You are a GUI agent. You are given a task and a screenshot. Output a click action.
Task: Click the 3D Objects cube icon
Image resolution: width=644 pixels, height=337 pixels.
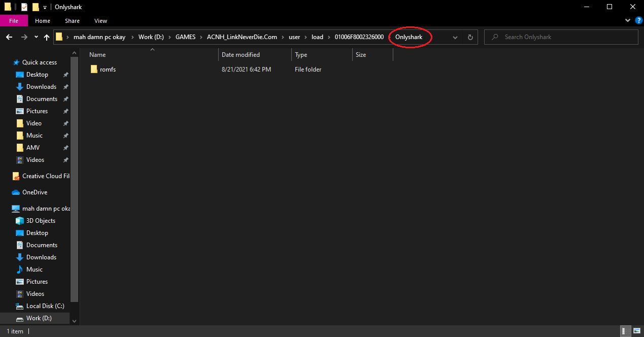20,221
